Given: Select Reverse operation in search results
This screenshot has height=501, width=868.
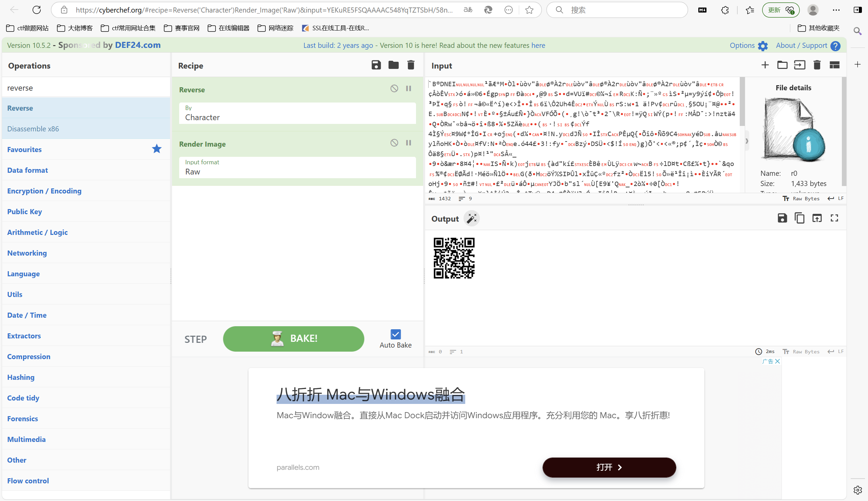Looking at the screenshot, I should point(86,108).
